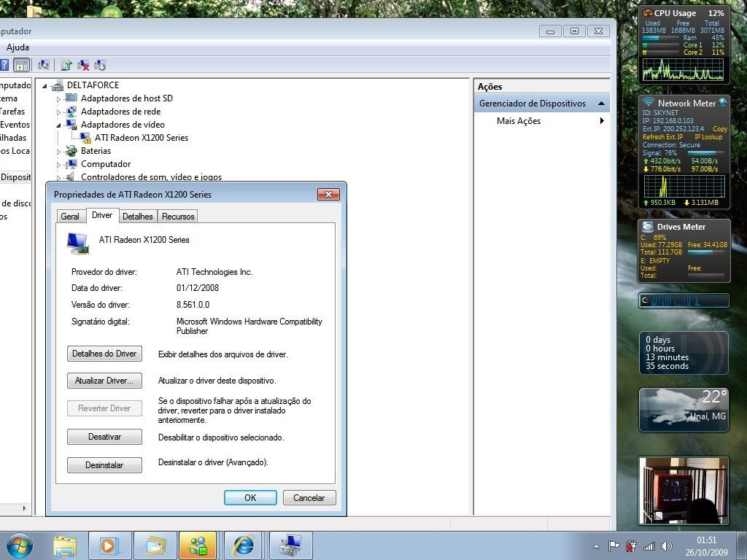This screenshot has width=747, height=560.
Task: Select the DELTAFORCE computer node icon
Action: (x=58, y=86)
